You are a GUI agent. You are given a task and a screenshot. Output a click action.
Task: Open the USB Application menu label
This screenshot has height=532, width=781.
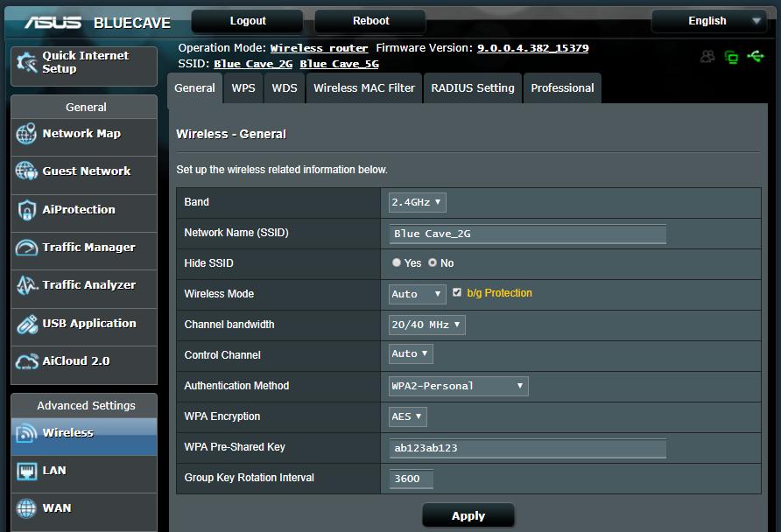pos(89,324)
